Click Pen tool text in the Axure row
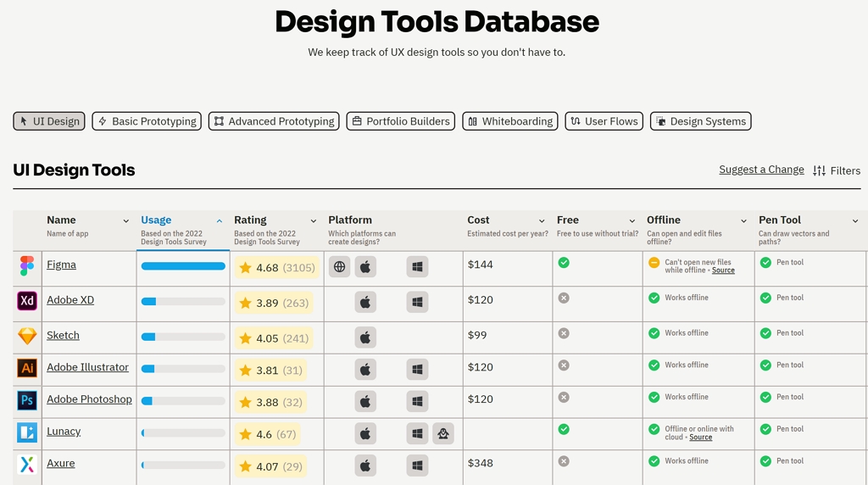868x485 pixels. coord(790,461)
